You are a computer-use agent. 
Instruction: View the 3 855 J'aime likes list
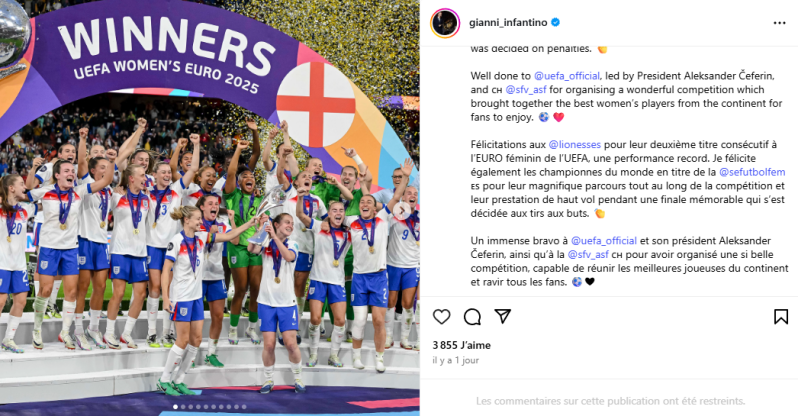coord(462,345)
